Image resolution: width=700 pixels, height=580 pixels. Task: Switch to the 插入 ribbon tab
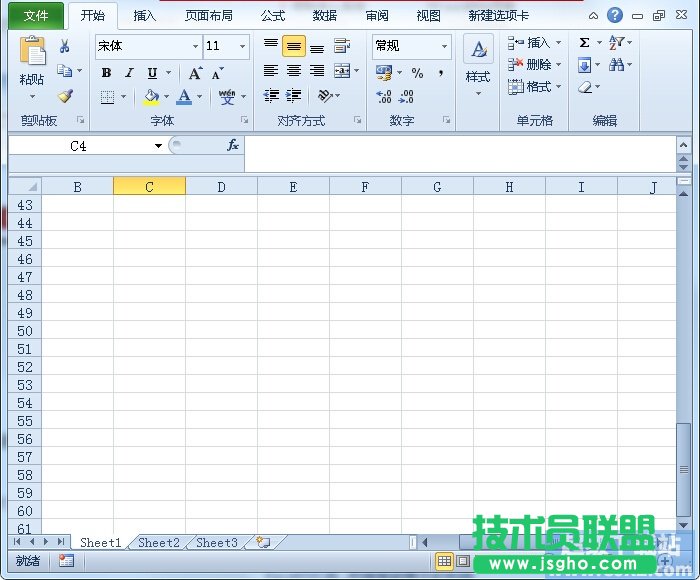point(145,16)
